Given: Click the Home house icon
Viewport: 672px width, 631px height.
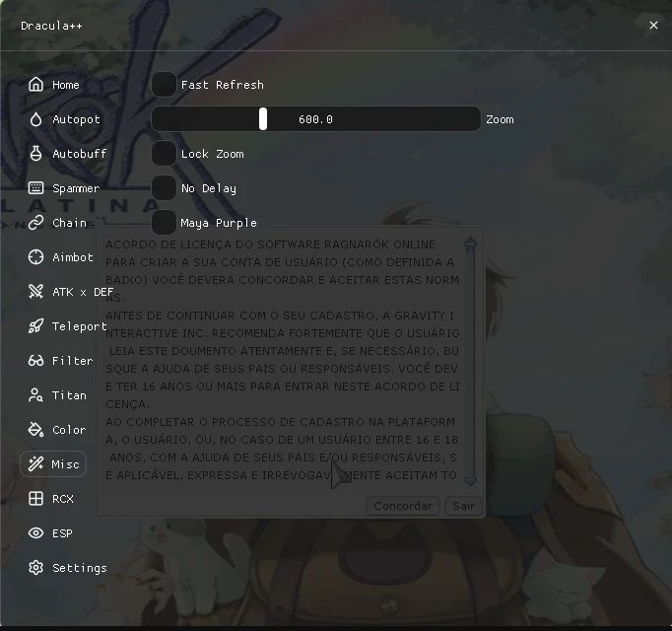Looking at the screenshot, I should (36, 85).
